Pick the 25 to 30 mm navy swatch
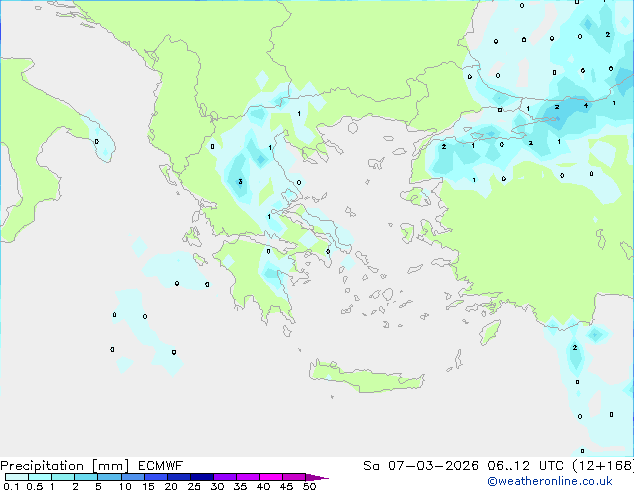Image resolution: width=634 pixels, height=490 pixels. pyautogui.click(x=201, y=477)
